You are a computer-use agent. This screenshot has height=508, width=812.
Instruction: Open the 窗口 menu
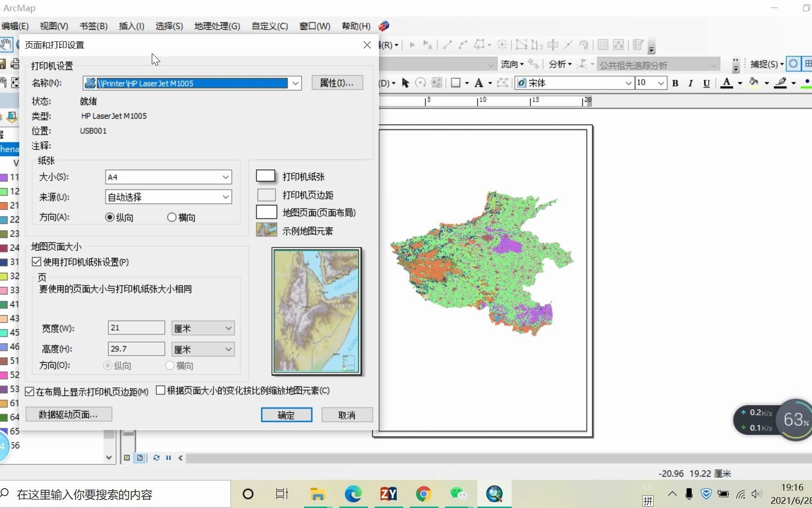[314, 26]
